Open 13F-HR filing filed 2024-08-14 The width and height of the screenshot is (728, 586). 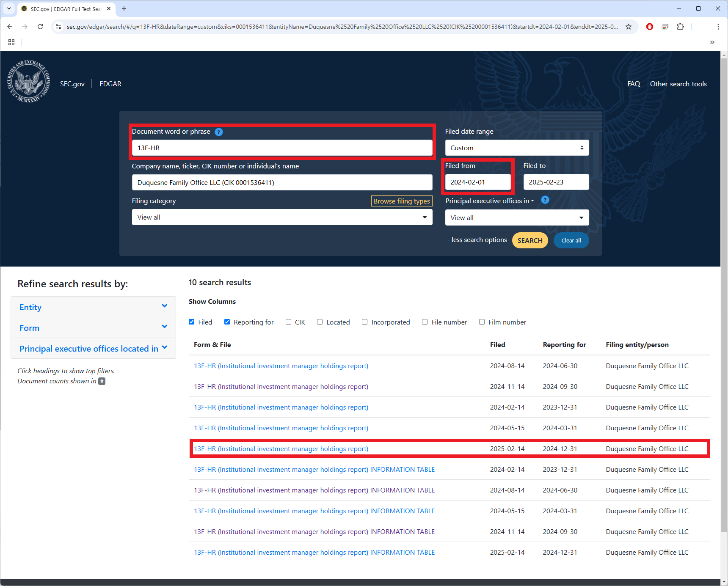[281, 366]
